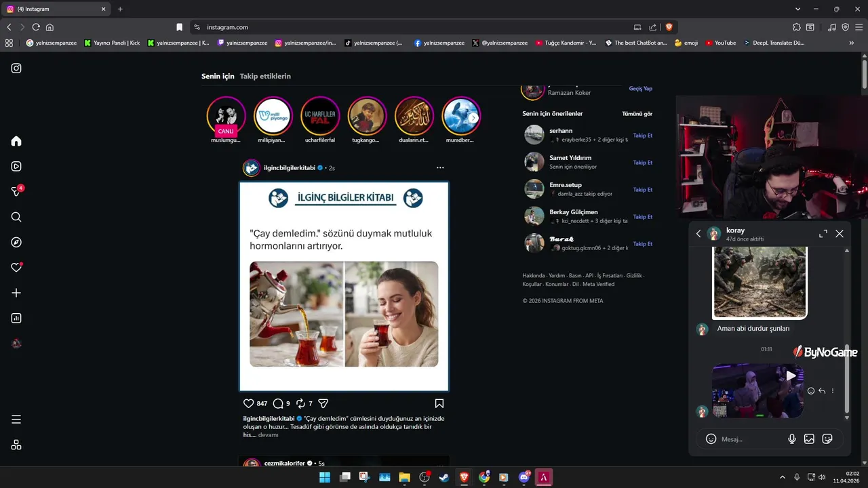
Task: Open more options beside video message
Action: (x=833, y=391)
